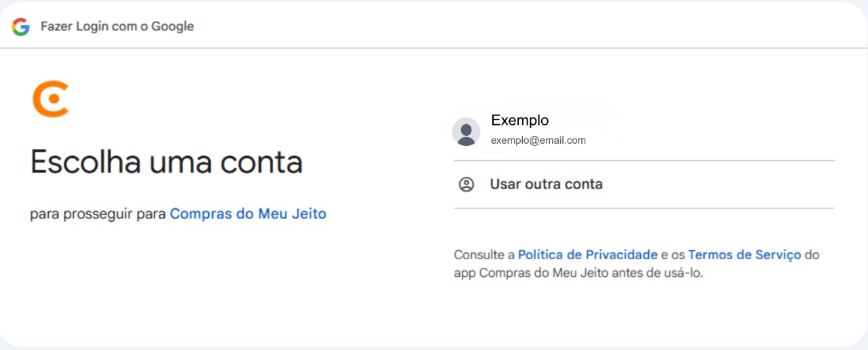
Task: Click the 'e os' text between the links
Action: point(673,255)
